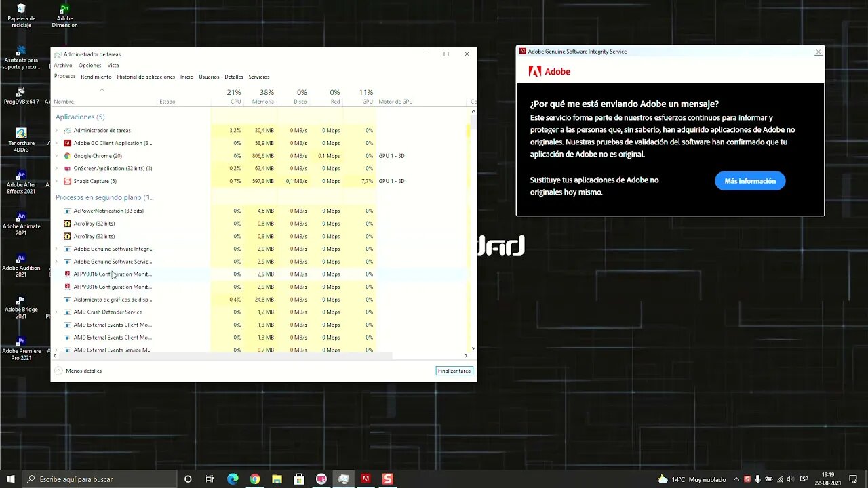Image resolution: width=868 pixels, height=488 pixels.
Task: Expand the AMD External Events Service M... row
Action: 56,350
